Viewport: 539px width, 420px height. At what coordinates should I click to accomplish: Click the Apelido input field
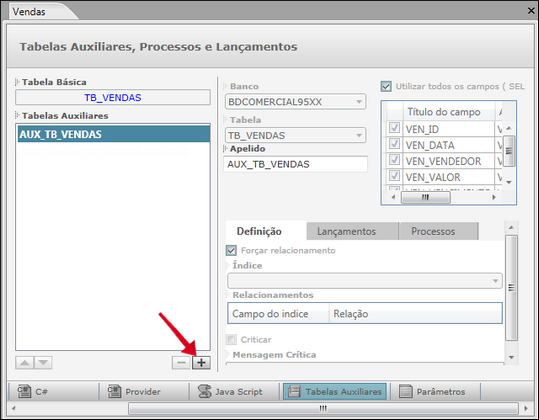coord(296,164)
